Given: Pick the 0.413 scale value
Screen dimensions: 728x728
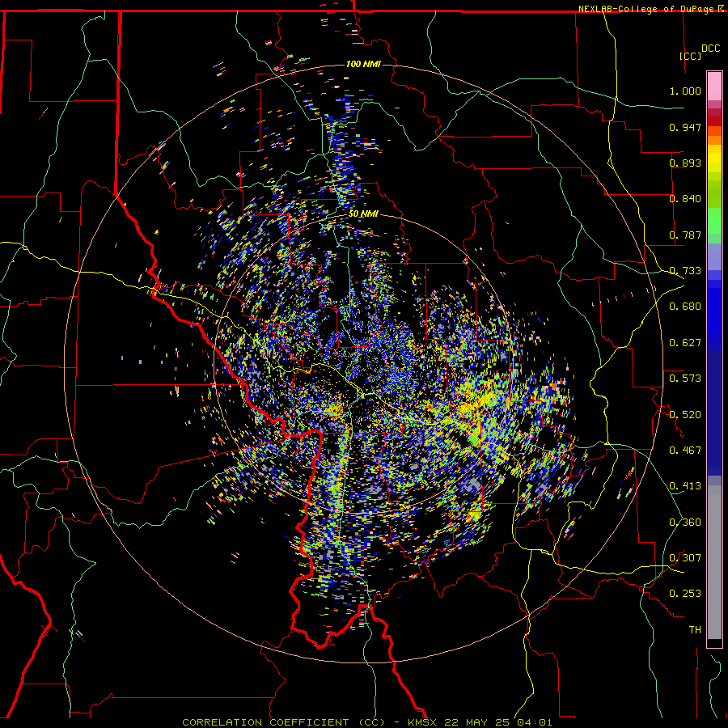Looking at the screenshot, I should click(x=685, y=486).
